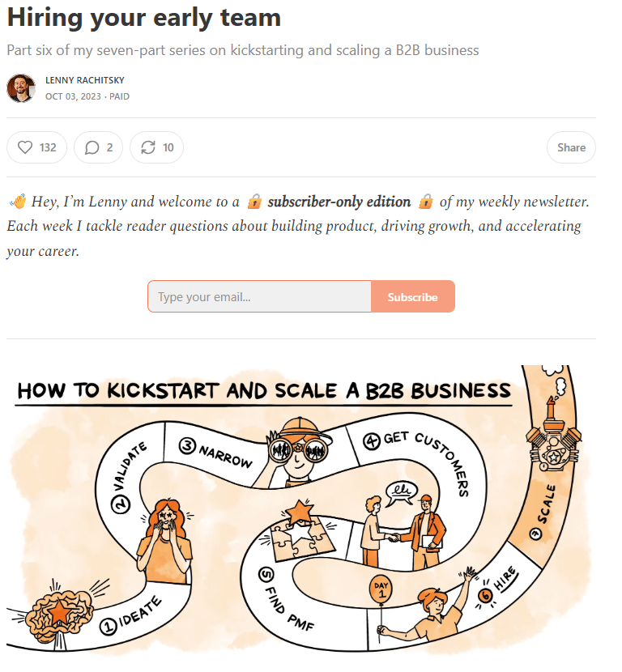622x672 pixels.
Task: Click the B2B business infographic heading
Action: click(264, 391)
